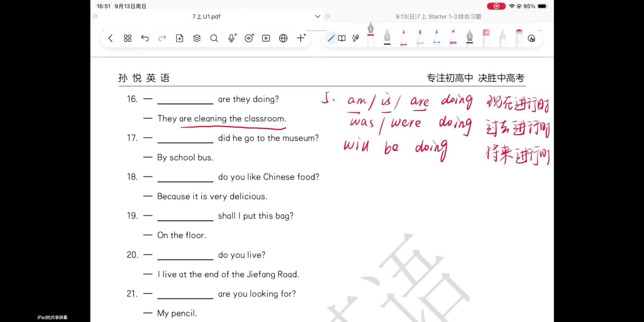Redo the last undone action
The height and width of the screenshot is (322, 644).
pos(162,38)
